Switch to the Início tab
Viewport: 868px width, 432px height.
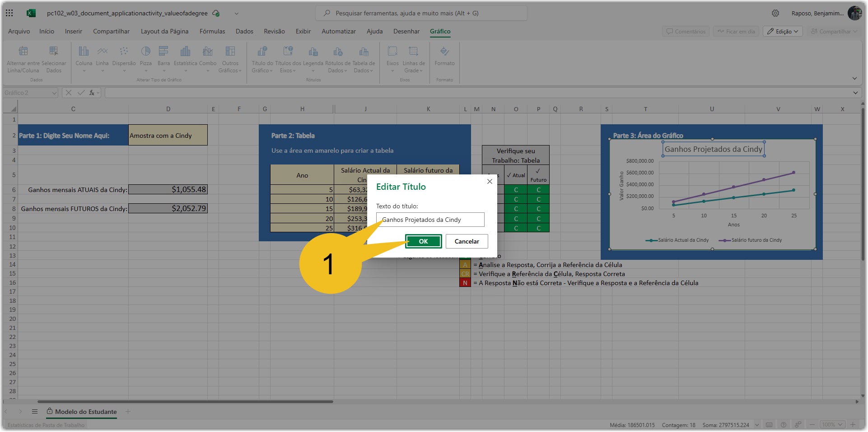(x=47, y=31)
